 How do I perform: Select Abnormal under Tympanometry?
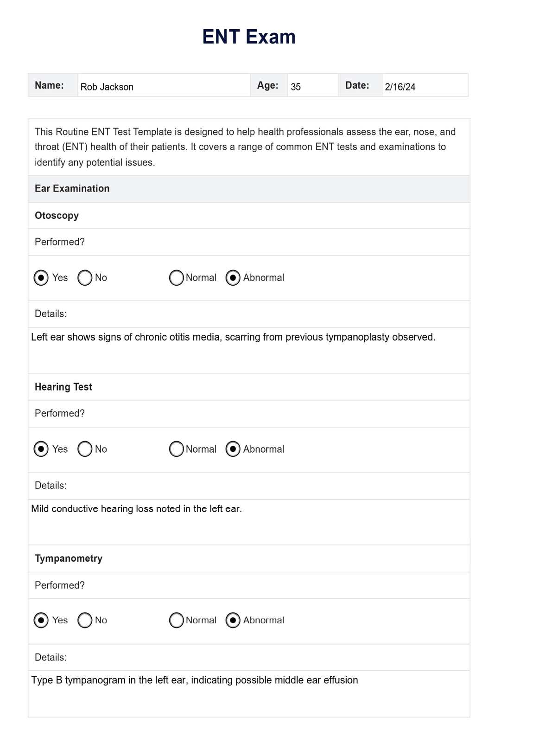[x=233, y=620]
